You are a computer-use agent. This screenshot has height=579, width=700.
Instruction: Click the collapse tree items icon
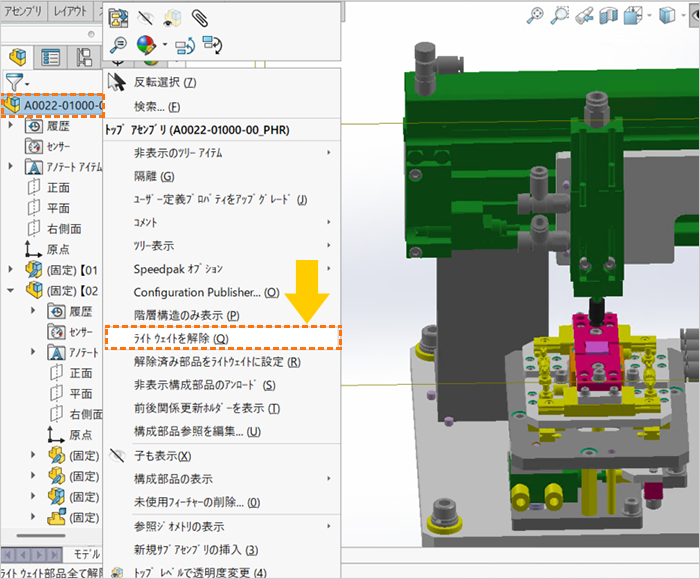[212, 45]
